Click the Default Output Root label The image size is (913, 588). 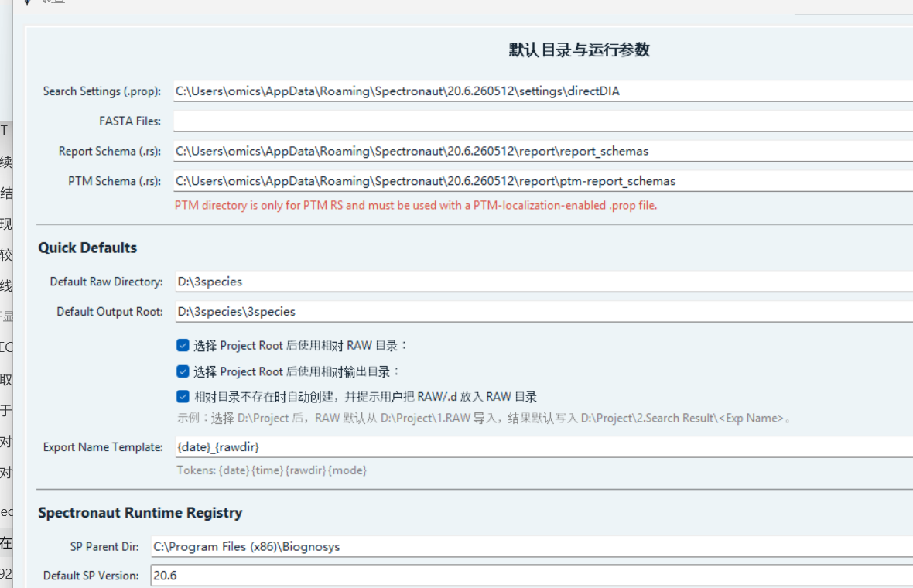109,312
